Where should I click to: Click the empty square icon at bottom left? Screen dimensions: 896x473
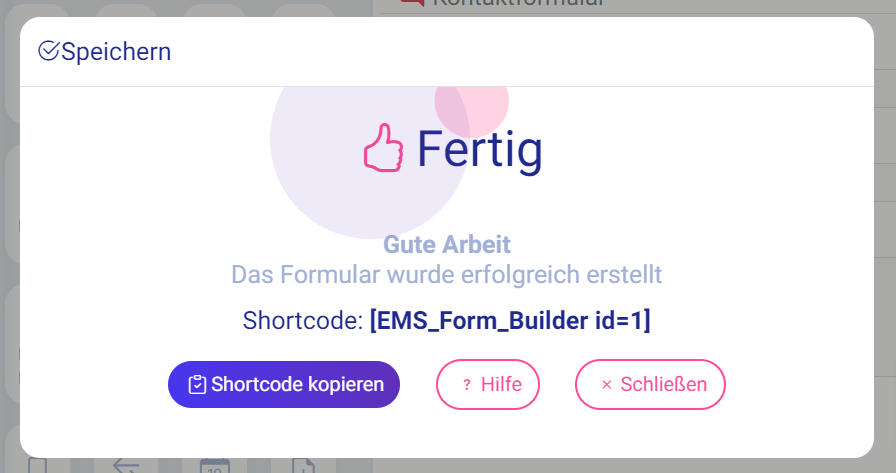[x=38, y=466]
